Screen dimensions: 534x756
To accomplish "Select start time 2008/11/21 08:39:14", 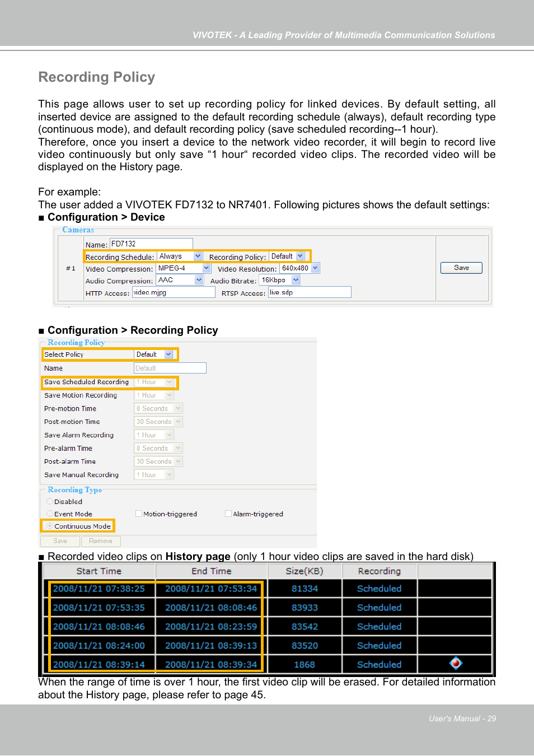I will (99, 665).
